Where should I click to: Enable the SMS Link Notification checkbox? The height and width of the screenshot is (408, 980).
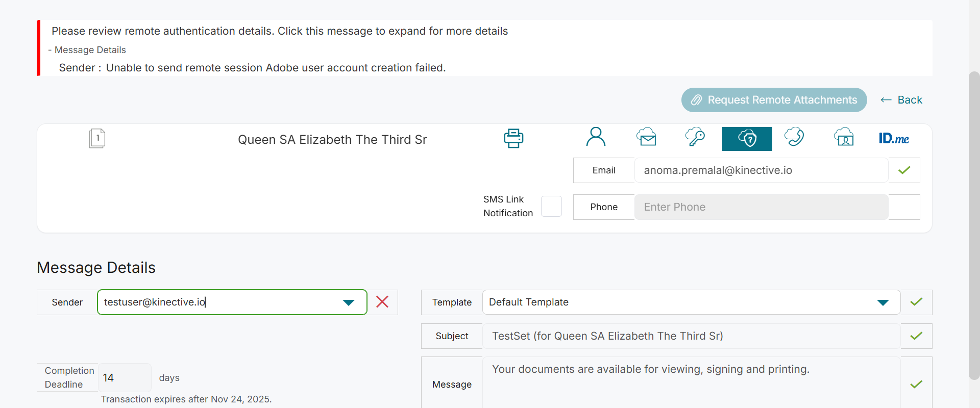(x=551, y=207)
